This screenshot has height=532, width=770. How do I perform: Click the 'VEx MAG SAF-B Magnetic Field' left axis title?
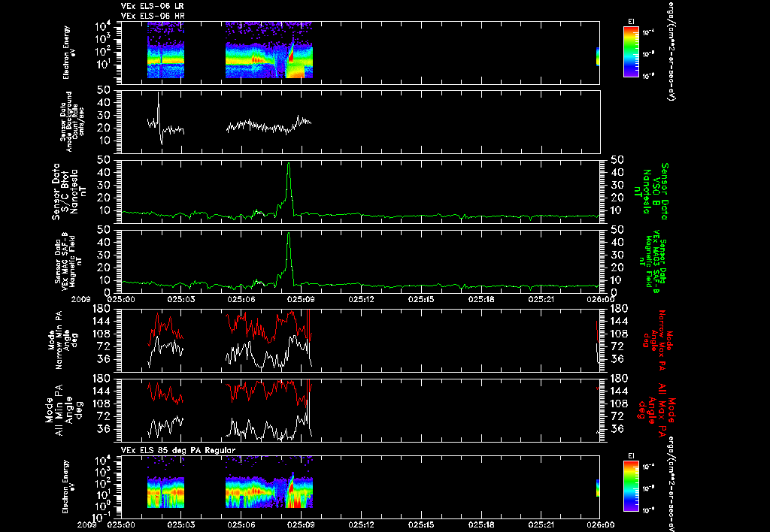(x=68, y=261)
